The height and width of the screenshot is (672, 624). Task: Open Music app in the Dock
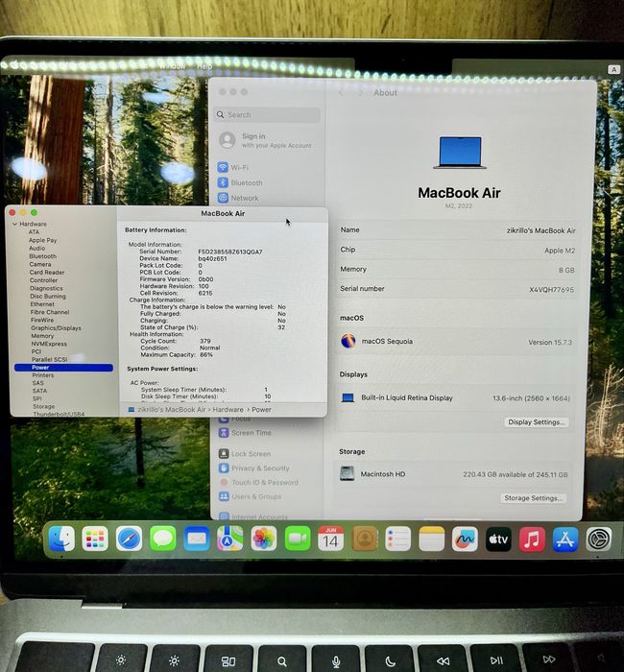click(x=532, y=540)
